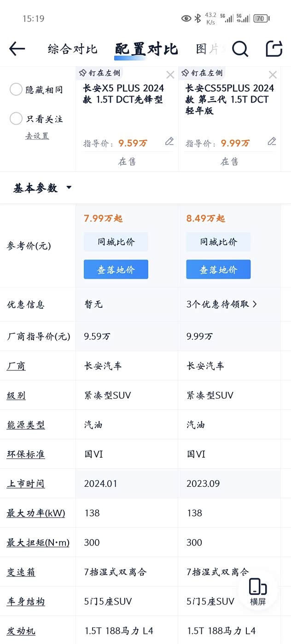Enable the 只看关注 option
The height and width of the screenshot is (644, 291).
pyautogui.click(x=16, y=119)
